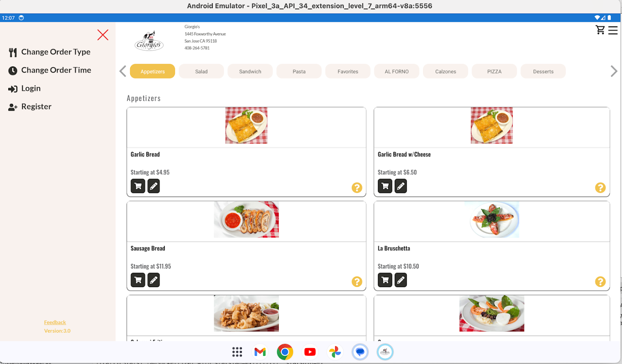Open YouTube from the taskbar

310,352
